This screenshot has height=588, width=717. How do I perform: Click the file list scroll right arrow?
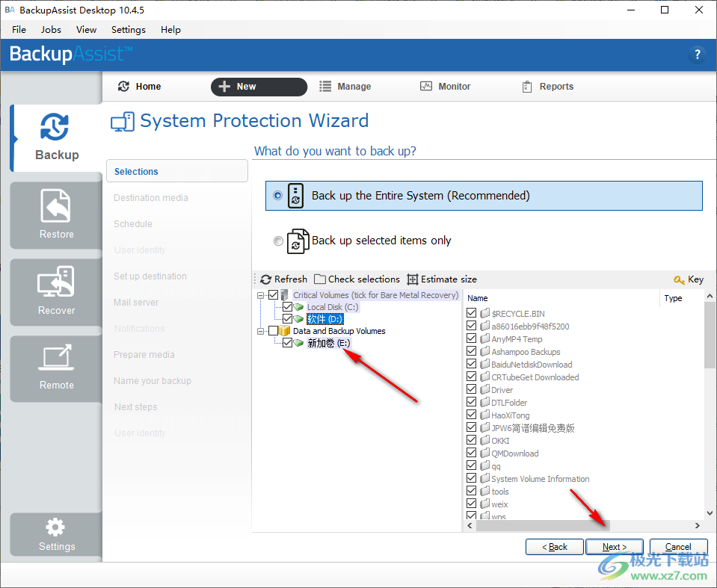[x=697, y=525]
